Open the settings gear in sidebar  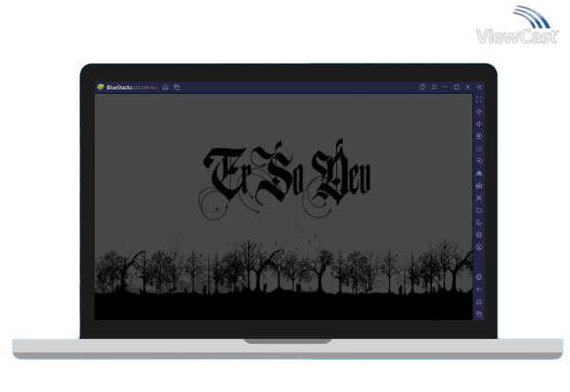click(x=479, y=276)
